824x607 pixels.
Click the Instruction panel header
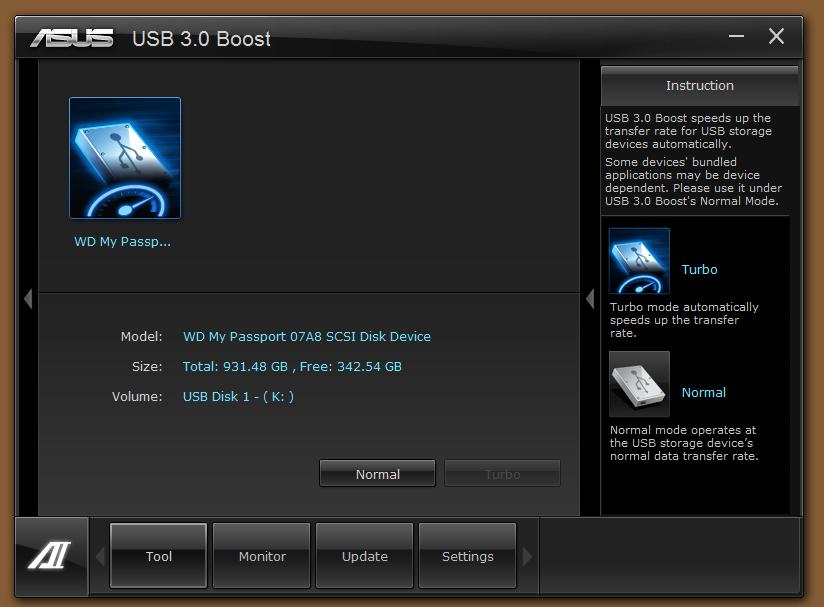coord(699,86)
